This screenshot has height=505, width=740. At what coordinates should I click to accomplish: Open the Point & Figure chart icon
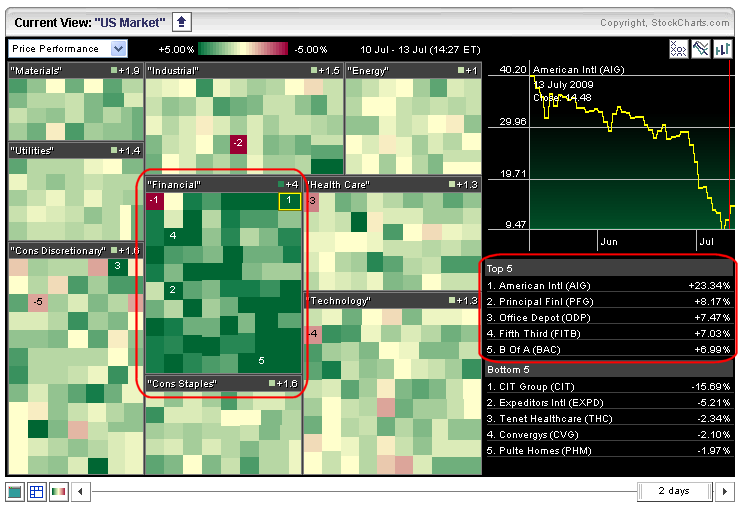pos(678,49)
